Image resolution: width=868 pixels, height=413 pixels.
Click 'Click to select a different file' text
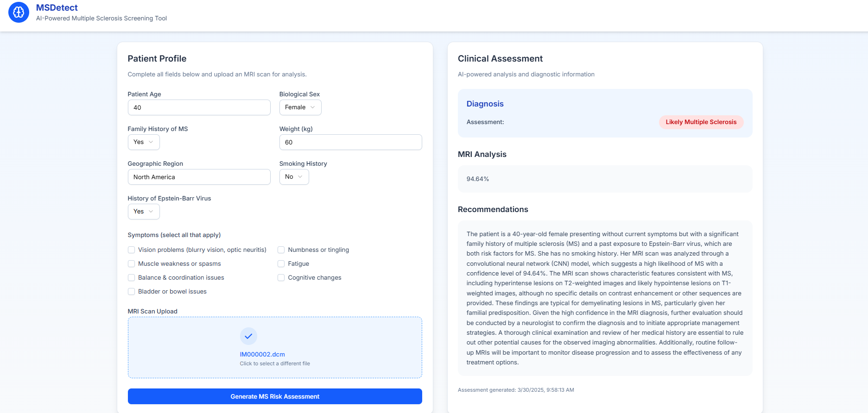[275, 364]
